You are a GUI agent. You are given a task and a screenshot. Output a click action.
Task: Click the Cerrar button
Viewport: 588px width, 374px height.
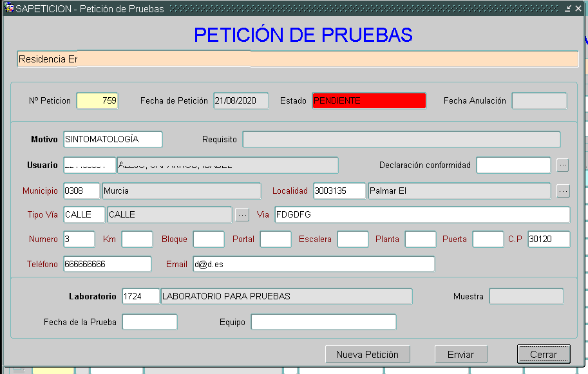click(x=544, y=354)
